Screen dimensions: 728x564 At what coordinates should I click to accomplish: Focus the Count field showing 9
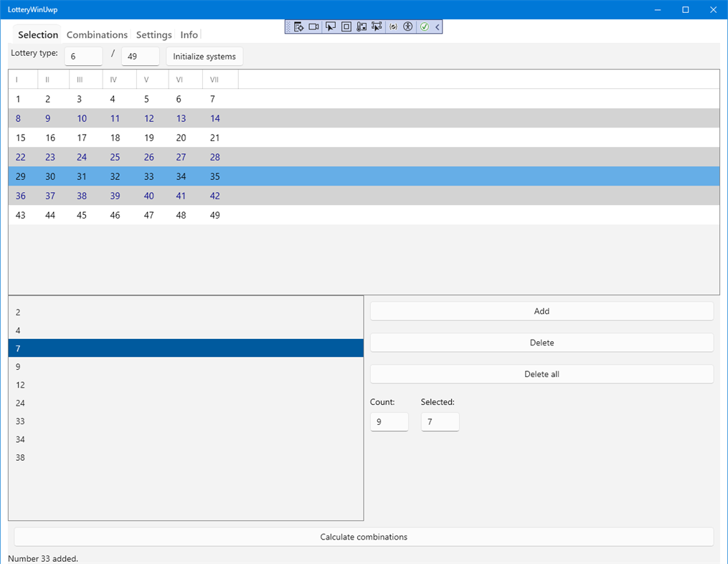coord(389,421)
